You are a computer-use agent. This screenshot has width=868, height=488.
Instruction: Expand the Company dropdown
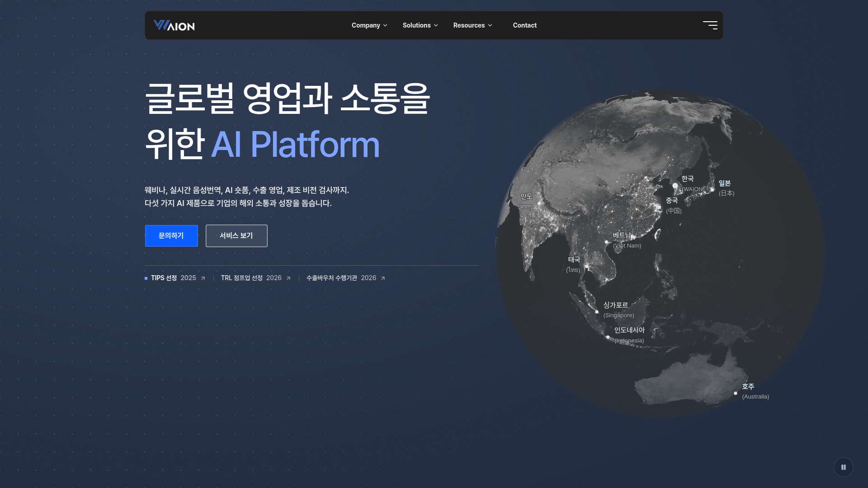click(x=369, y=25)
